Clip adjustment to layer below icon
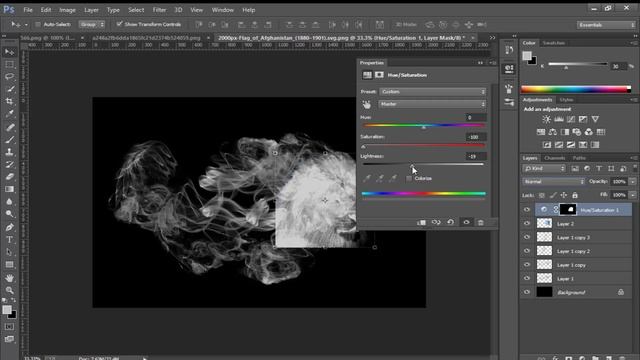Screen dimensions: 640x360 [x=421, y=222]
